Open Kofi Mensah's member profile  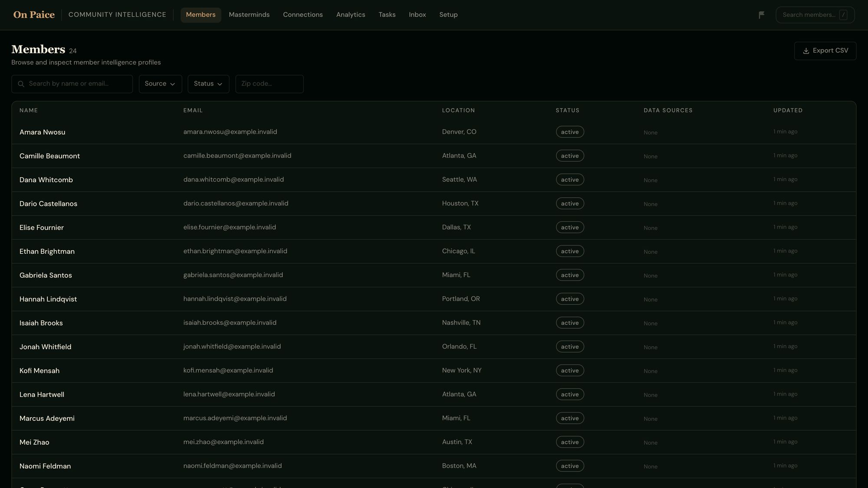[x=39, y=371]
